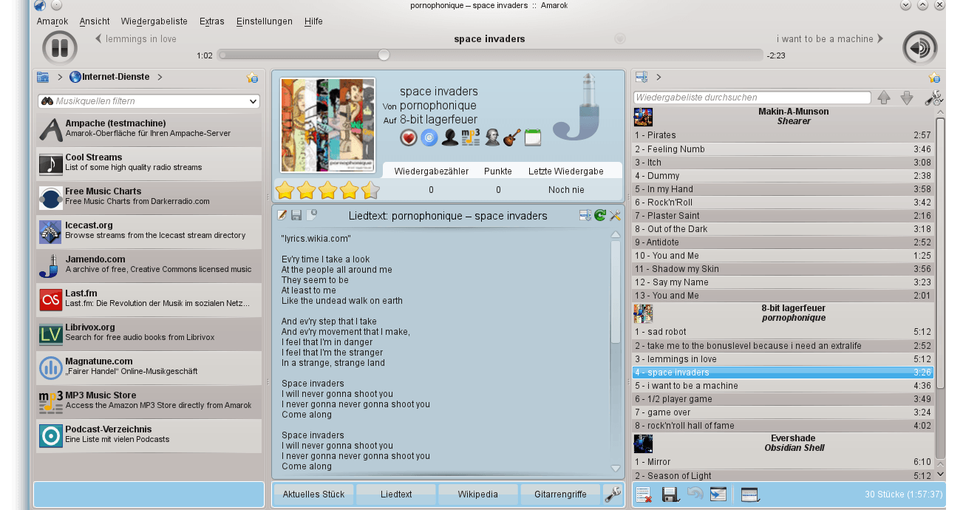Open the Podcast-Verzeichnis service
This screenshot has width=980, height=510.
149,435
